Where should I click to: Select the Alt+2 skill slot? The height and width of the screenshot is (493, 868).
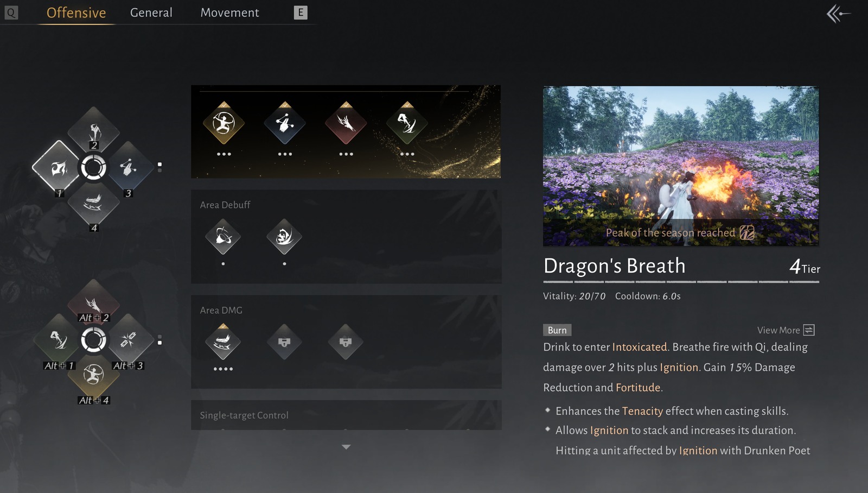(94, 303)
